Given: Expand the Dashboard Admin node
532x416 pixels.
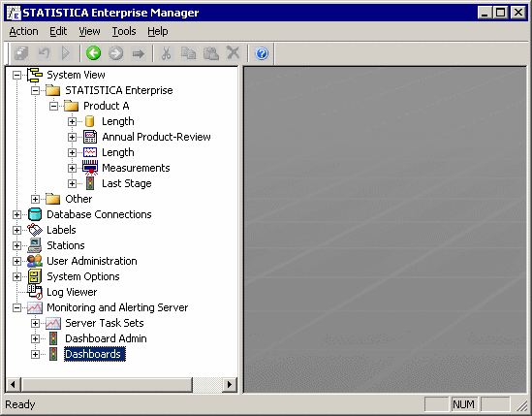Looking at the screenshot, I should pyautogui.click(x=35, y=338).
